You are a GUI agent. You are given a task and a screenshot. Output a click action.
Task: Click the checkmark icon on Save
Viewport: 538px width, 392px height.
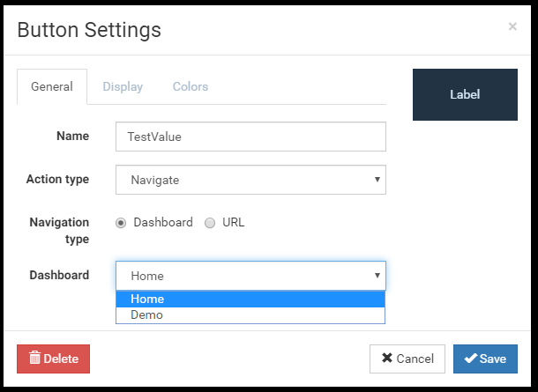[x=470, y=359]
